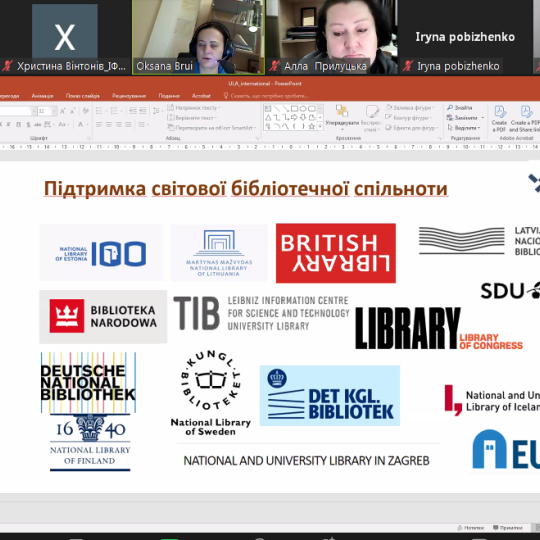
Task: Click the Примітки comments button in status bar
Action: point(508,528)
